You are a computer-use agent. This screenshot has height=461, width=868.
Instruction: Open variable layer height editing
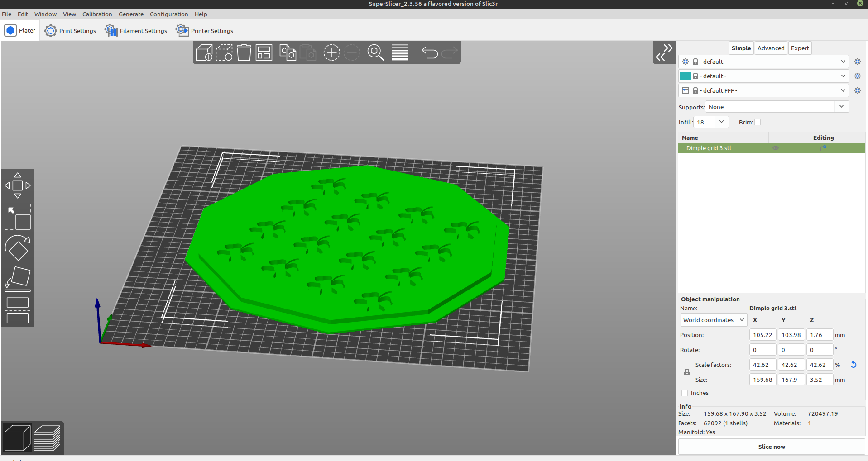point(400,52)
